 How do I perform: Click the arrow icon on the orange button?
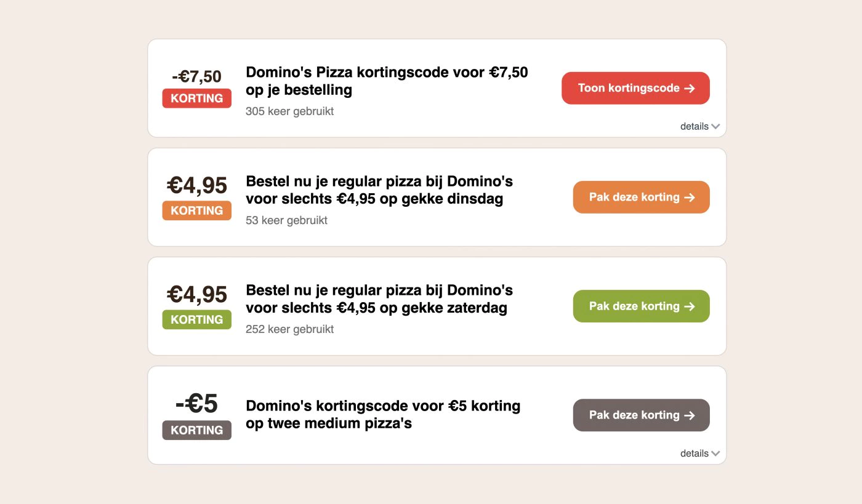[690, 198]
